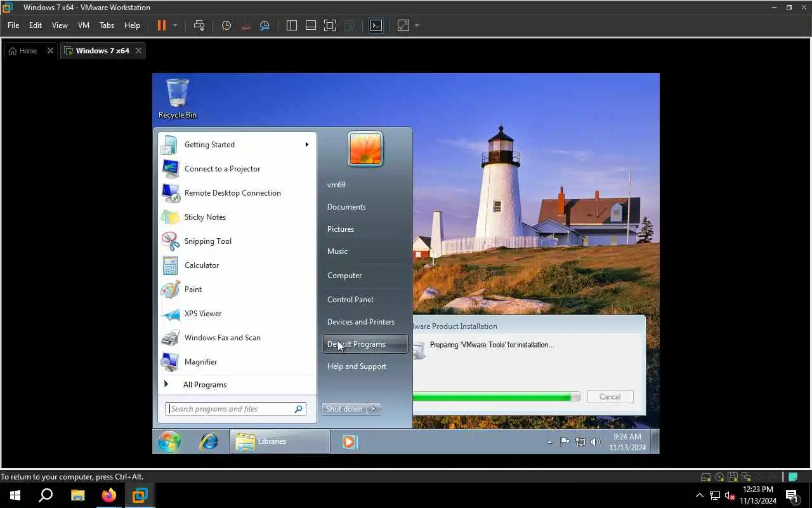Viewport: 812px width, 508px height.
Task: Open the File menu
Action: 13,25
